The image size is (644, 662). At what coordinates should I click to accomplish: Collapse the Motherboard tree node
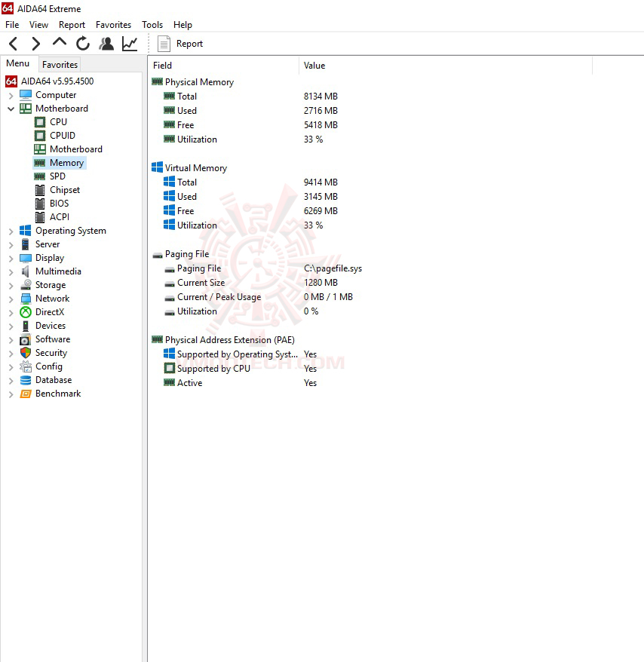[x=11, y=109]
